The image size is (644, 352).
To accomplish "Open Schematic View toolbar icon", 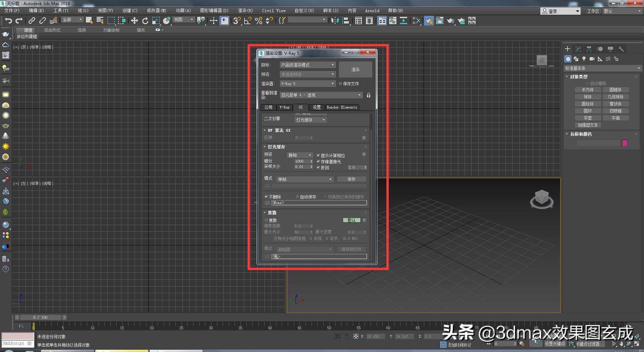I will point(404,21).
